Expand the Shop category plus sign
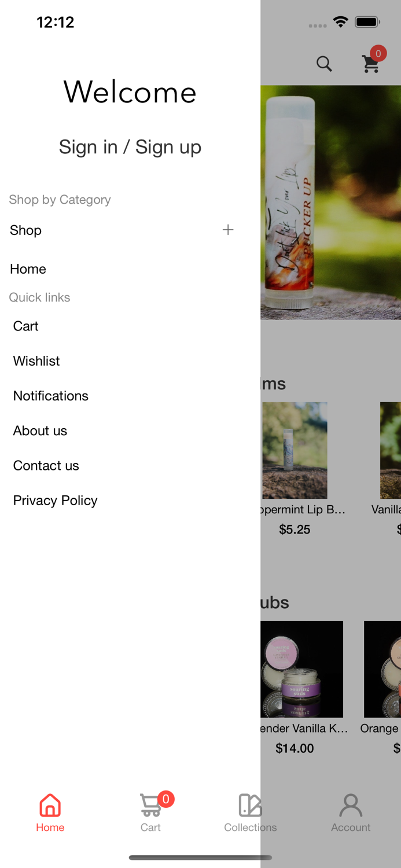The width and height of the screenshot is (401, 868). point(228,230)
